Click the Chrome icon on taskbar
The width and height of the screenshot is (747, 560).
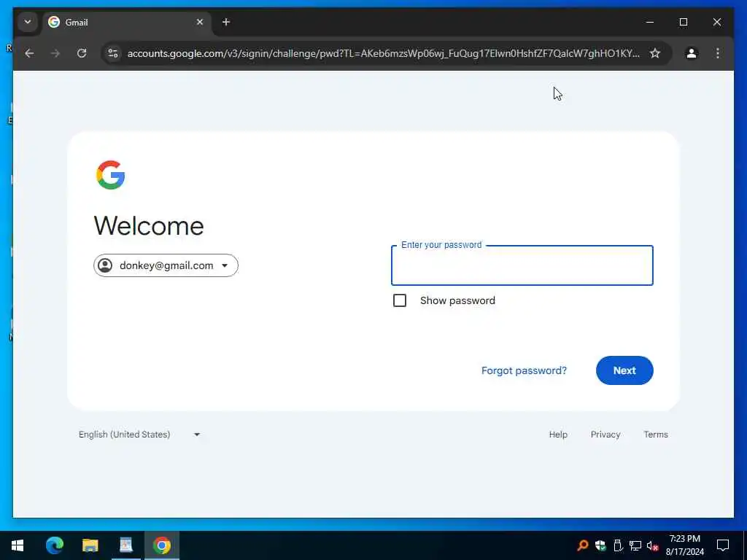(x=162, y=545)
